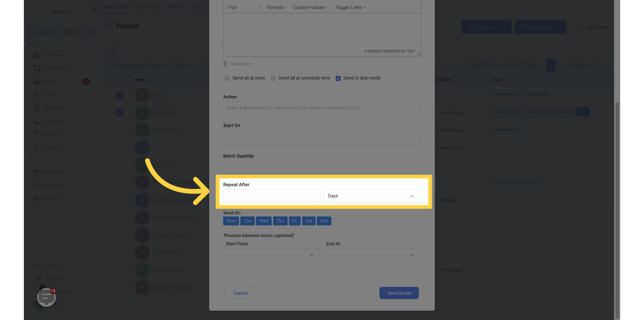Toggle Mon send day
Screen dimensions: 644x320
click(x=231, y=221)
